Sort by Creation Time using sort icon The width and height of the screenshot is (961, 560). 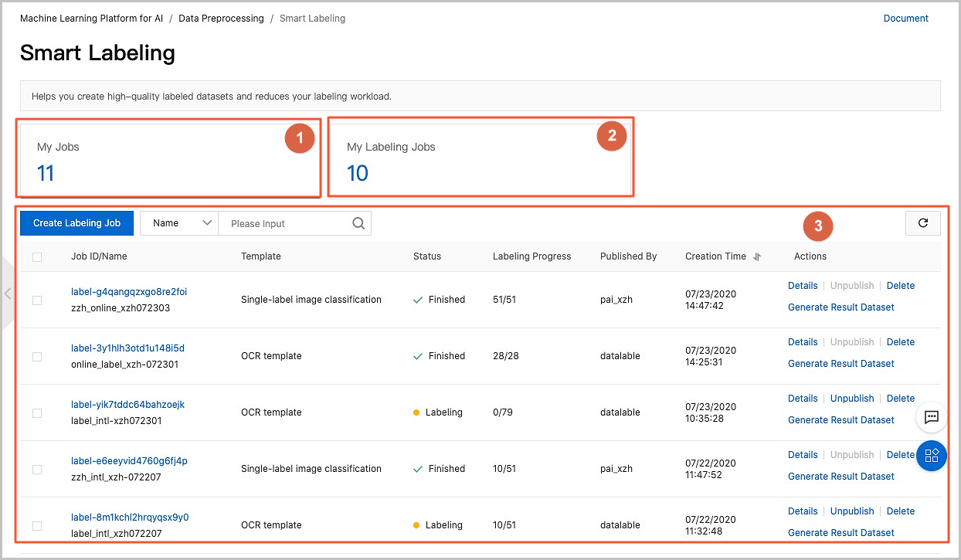click(x=757, y=256)
